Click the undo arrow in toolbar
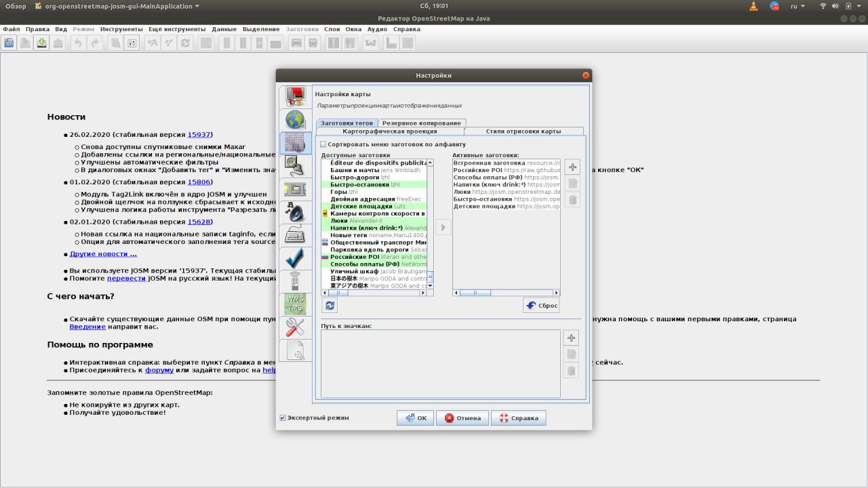Screen dimensions: 868x488 [78, 43]
